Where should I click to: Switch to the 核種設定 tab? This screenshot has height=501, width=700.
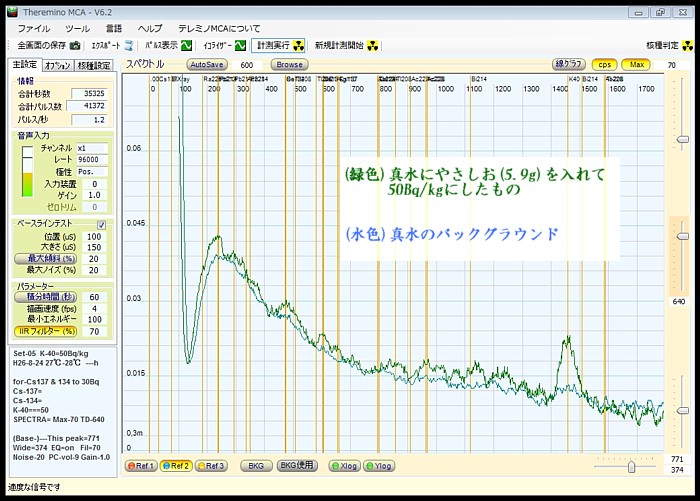coord(94,66)
